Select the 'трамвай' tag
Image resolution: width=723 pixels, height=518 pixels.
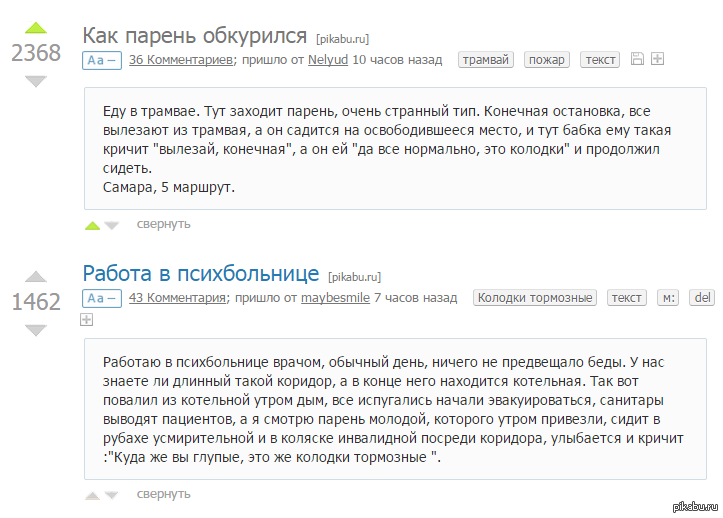coord(486,60)
